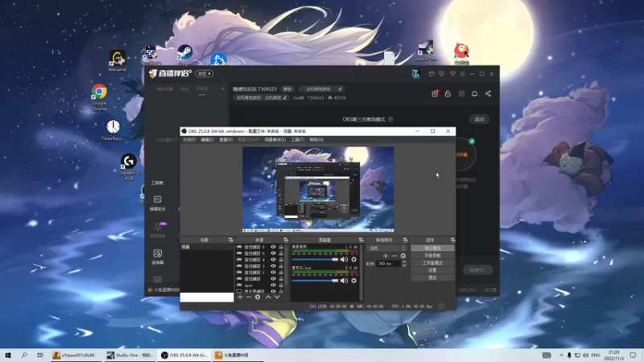The height and width of the screenshot is (362, 644).
Task: Click the share icon in 直播伴侣
Action: click(x=488, y=93)
